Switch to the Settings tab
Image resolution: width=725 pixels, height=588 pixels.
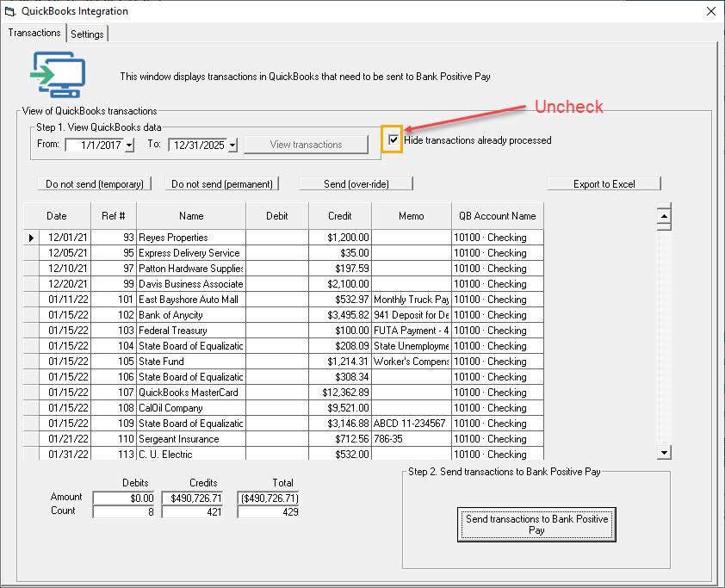[87, 34]
